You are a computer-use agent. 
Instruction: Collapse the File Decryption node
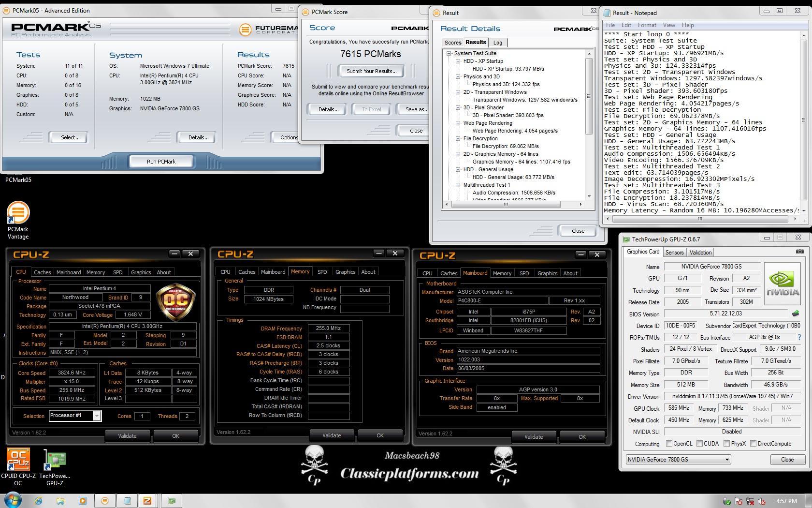pos(458,138)
